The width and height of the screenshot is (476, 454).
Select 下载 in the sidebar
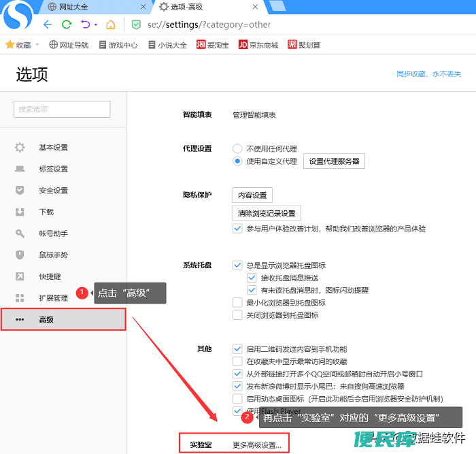[63, 212]
